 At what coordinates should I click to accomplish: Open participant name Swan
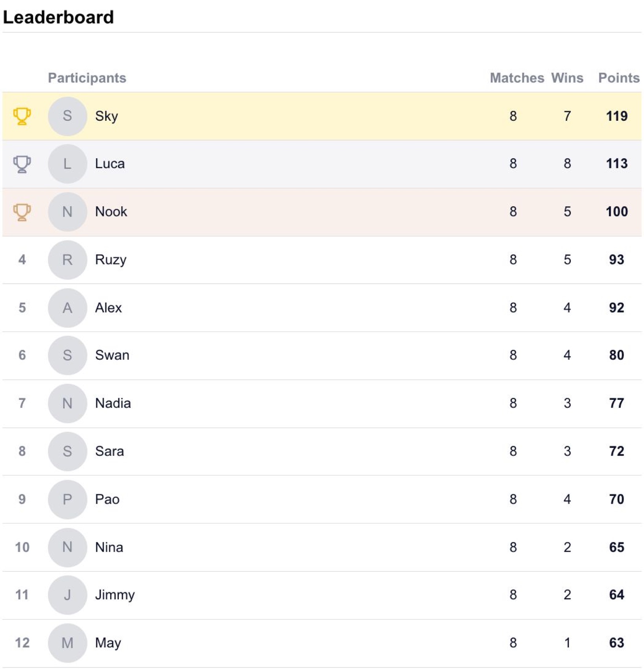(x=112, y=355)
